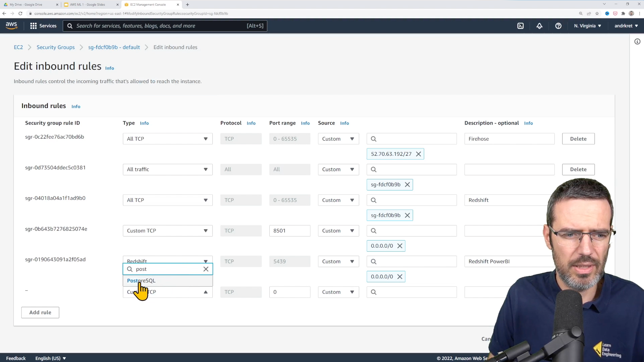This screenshot has height=362, width=644.
Task: Click the source search box for the new rule
Action: tap(411, 292)
